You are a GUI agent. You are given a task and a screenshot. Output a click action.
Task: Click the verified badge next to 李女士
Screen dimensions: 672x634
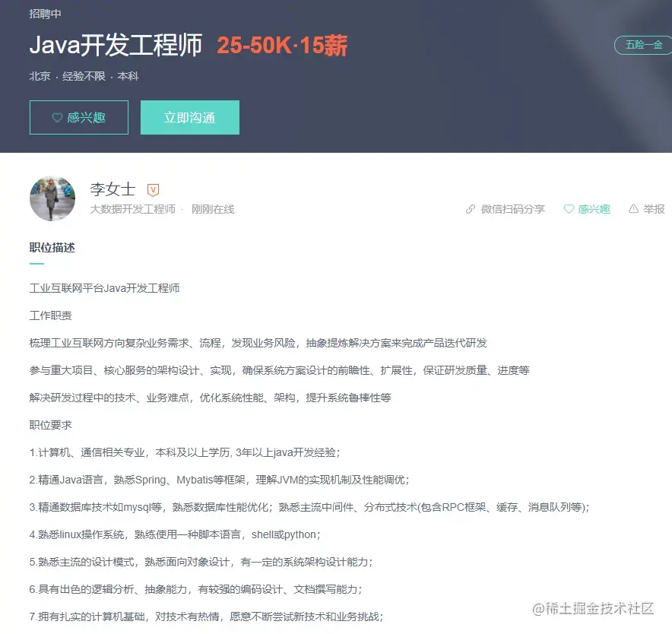click(x=153, y=189)
